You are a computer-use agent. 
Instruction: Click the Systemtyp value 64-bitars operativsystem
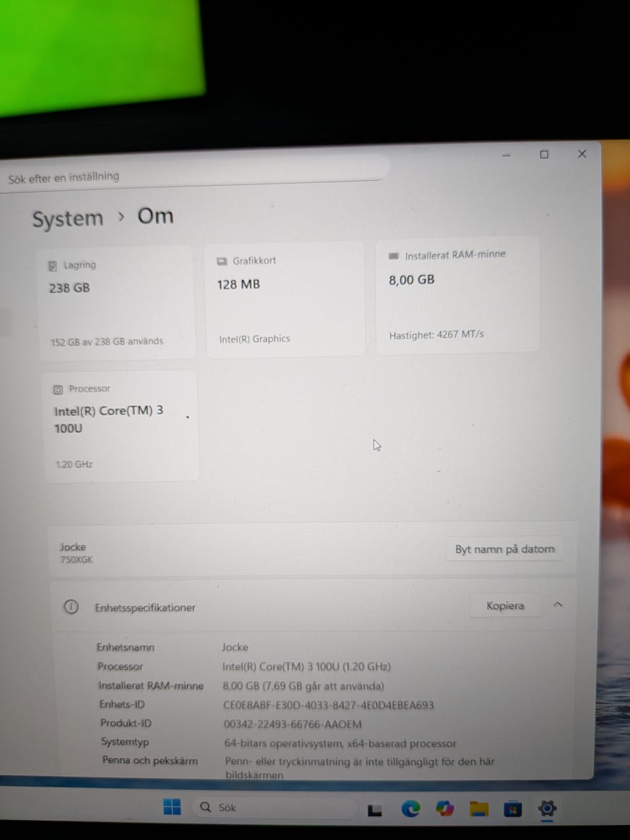click(x=340, y=744)
